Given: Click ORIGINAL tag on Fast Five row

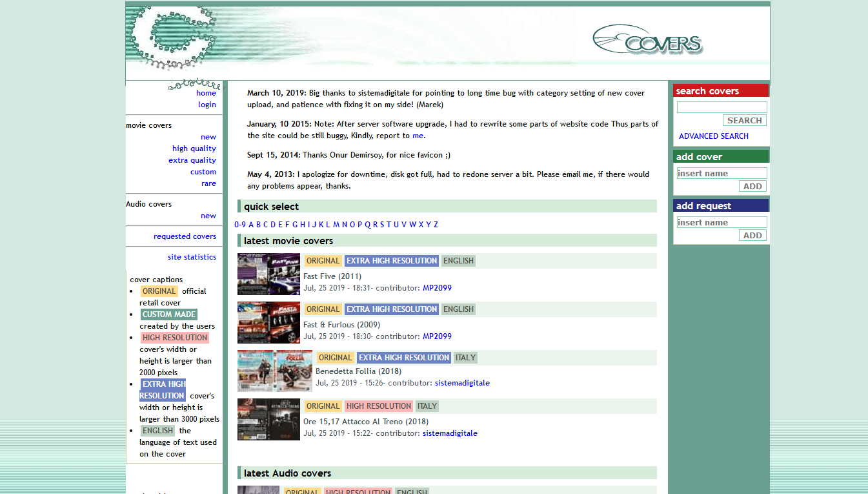Looking at the screenshot, I should click(x=323, y=261).
